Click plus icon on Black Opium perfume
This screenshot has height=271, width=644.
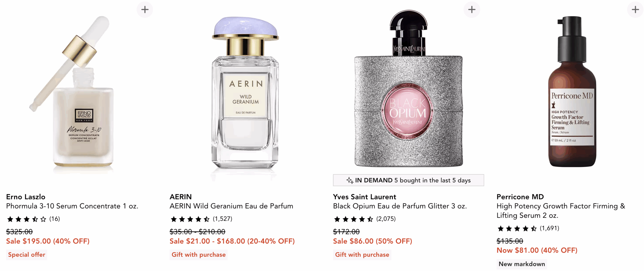point(472,10)
